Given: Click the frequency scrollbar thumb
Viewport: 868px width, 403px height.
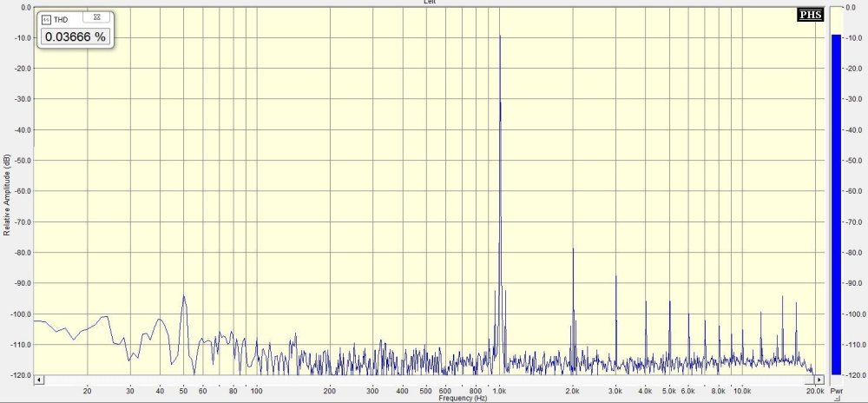Looking at the screenshot, I should 425,380.
